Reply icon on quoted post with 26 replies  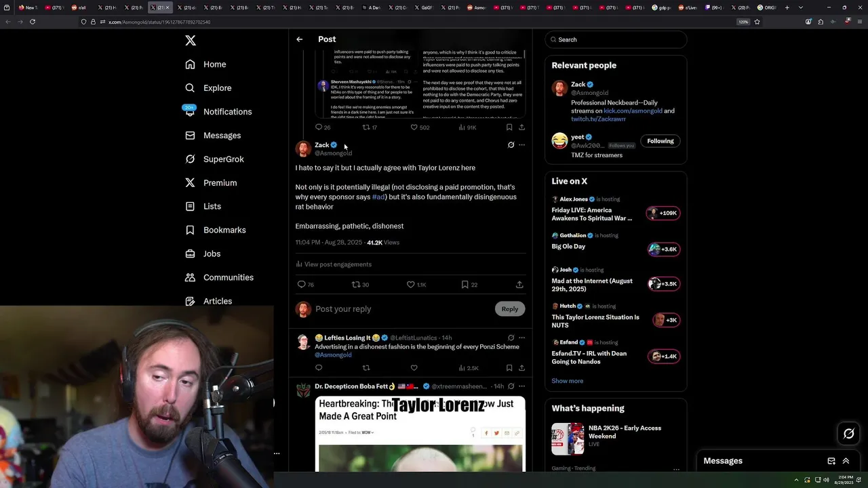319,127
